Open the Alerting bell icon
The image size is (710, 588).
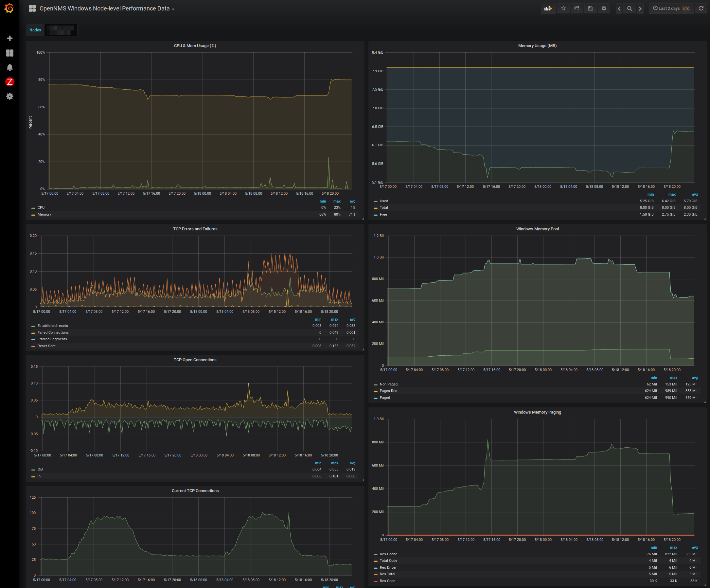tap(10, 68)
